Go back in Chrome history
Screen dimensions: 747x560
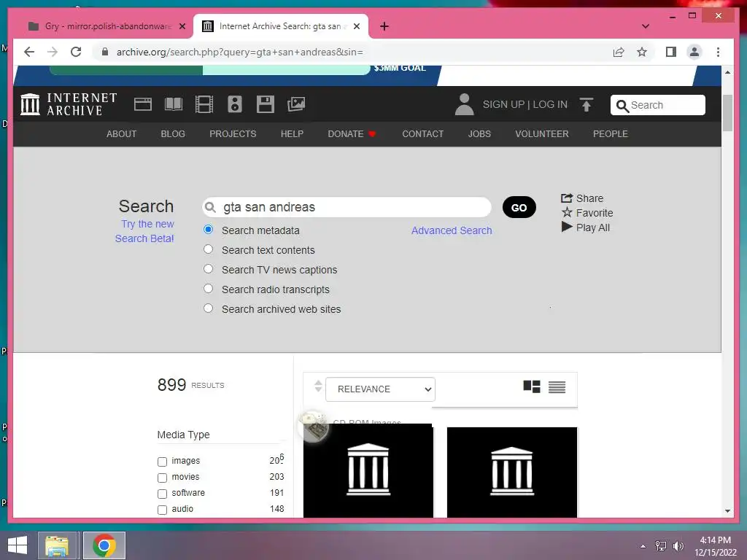click(x=29, y=52)
